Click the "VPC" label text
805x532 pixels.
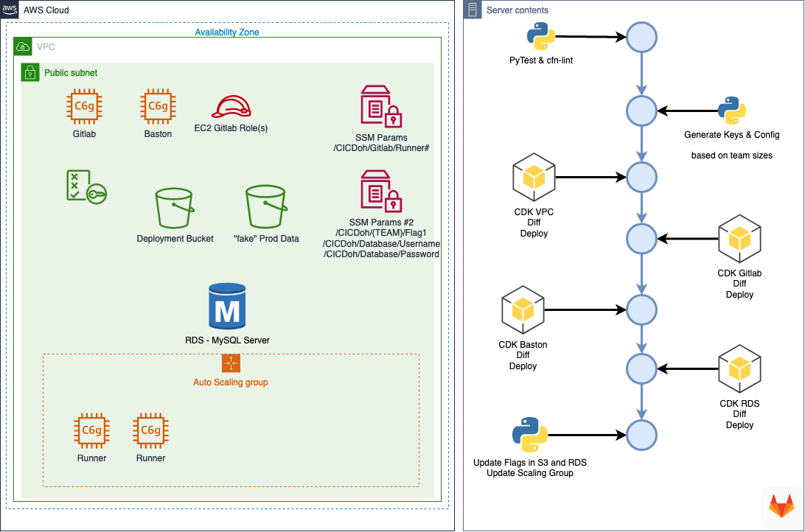(46, 47)
